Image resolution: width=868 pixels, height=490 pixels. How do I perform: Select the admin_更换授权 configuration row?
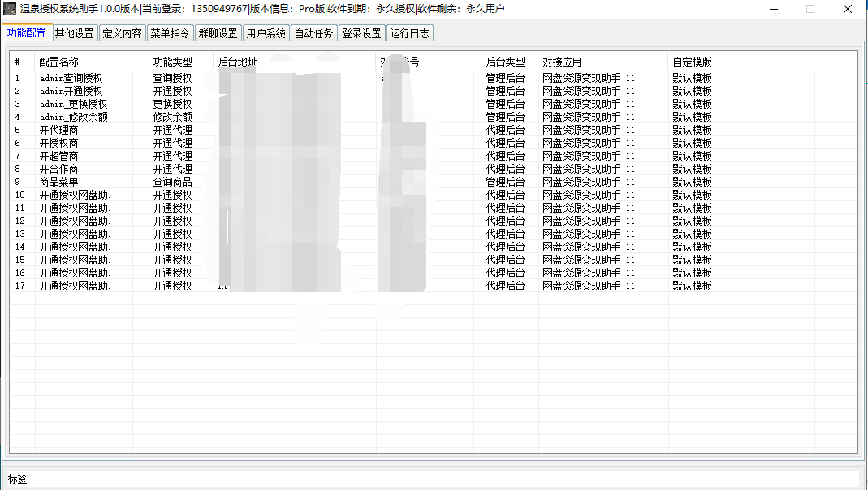click(x=73, y=105)
